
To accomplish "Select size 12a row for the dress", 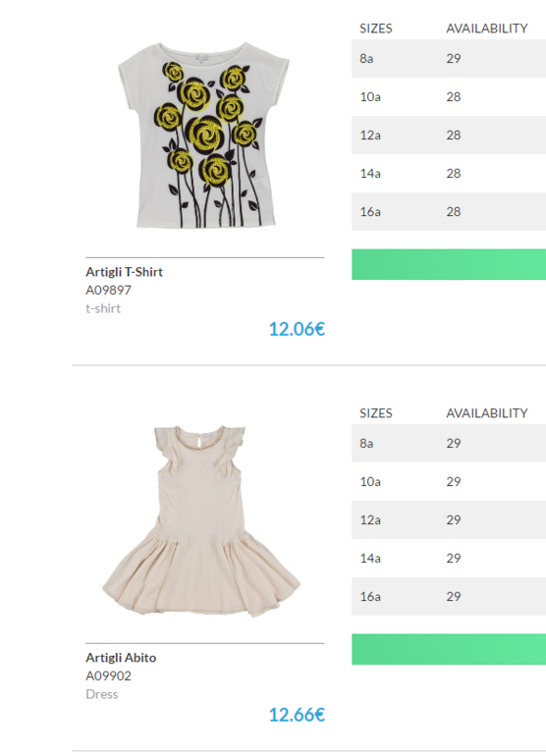I will click(x=449, y=519).
